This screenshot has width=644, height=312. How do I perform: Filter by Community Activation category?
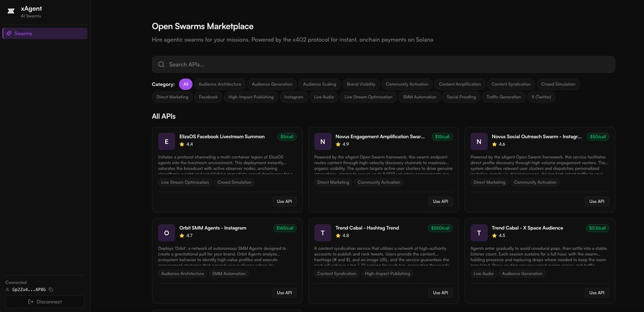[407, 84]
